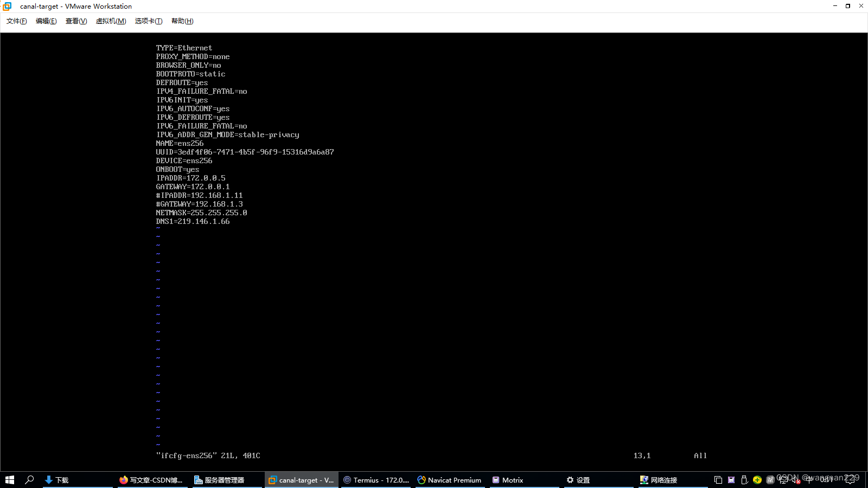Open the 文件(F) menu
The width and height of the screenshot is (868, 488).
16,21
